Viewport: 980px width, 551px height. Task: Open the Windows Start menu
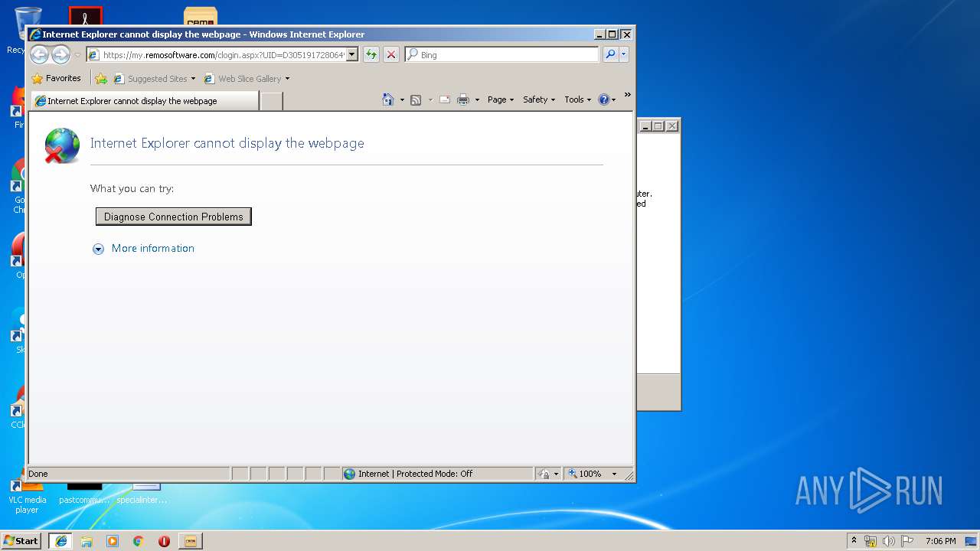coord(21,540)
